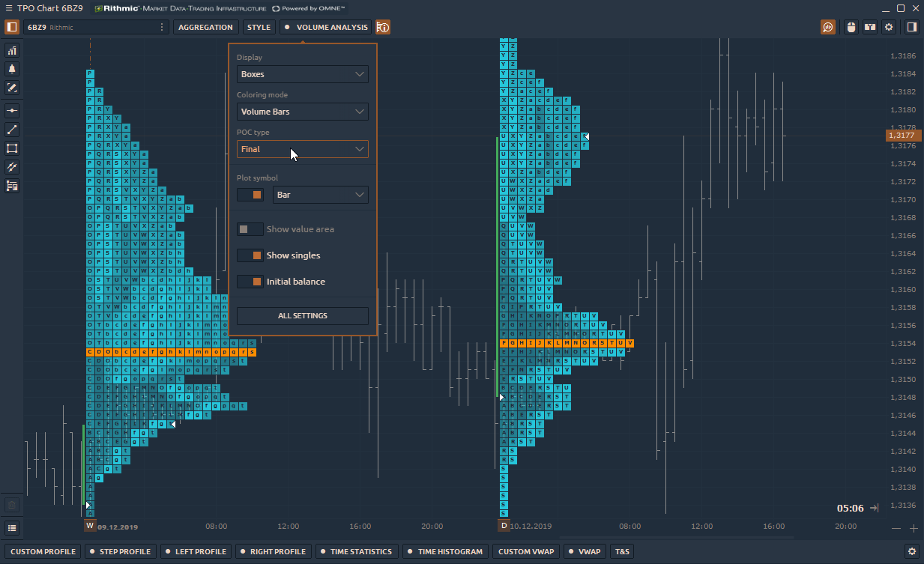
Task: Toggle the Show singles switch
Action: [x=250, y=255]
